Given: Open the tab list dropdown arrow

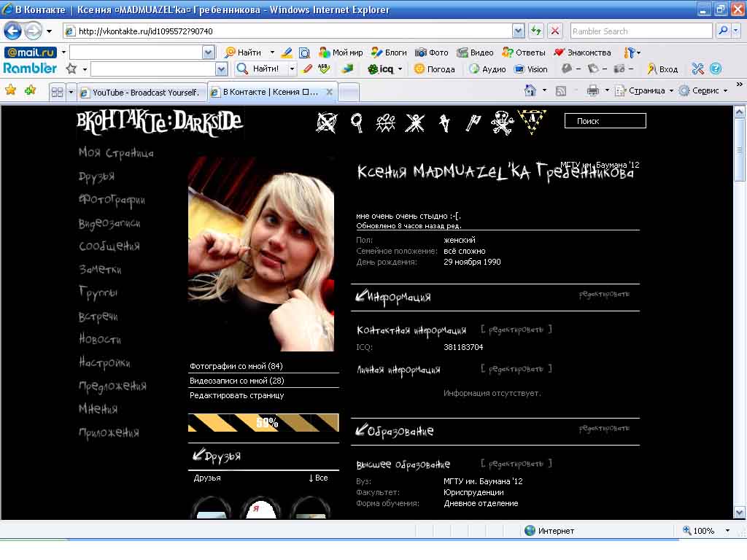Looking at the screenshot, I should point(71,92).
